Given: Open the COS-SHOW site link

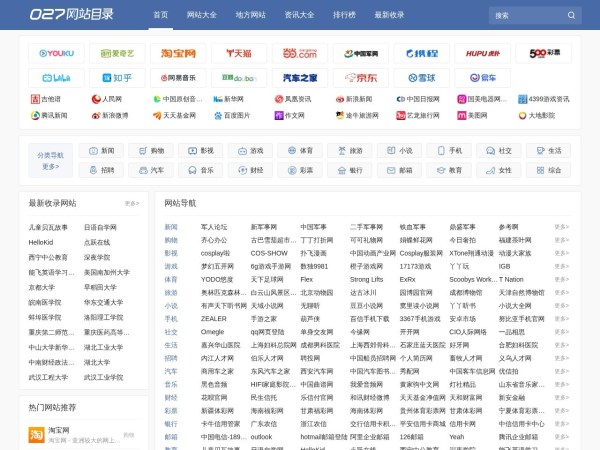Looking at the screenshot, I should tap(269, 253).
